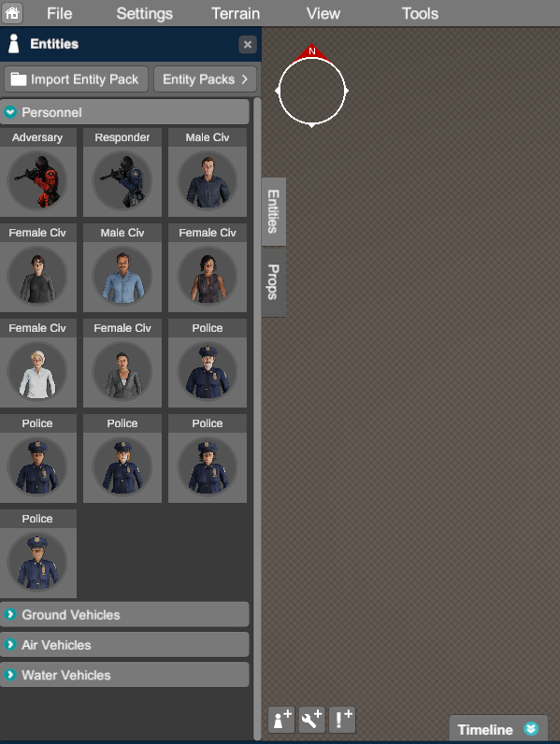Select the Adversary entity

37,172
